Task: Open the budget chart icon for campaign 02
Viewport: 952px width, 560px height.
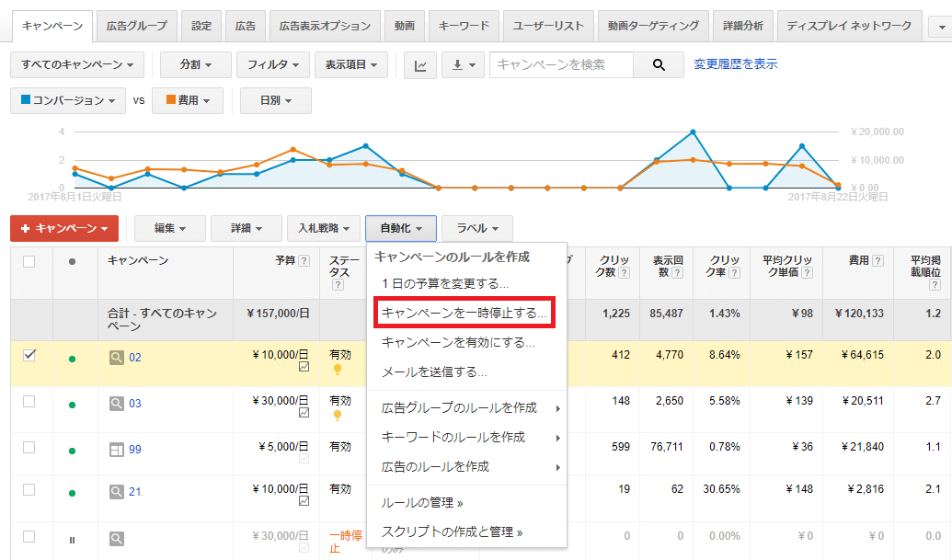Action: click(304, 367)
